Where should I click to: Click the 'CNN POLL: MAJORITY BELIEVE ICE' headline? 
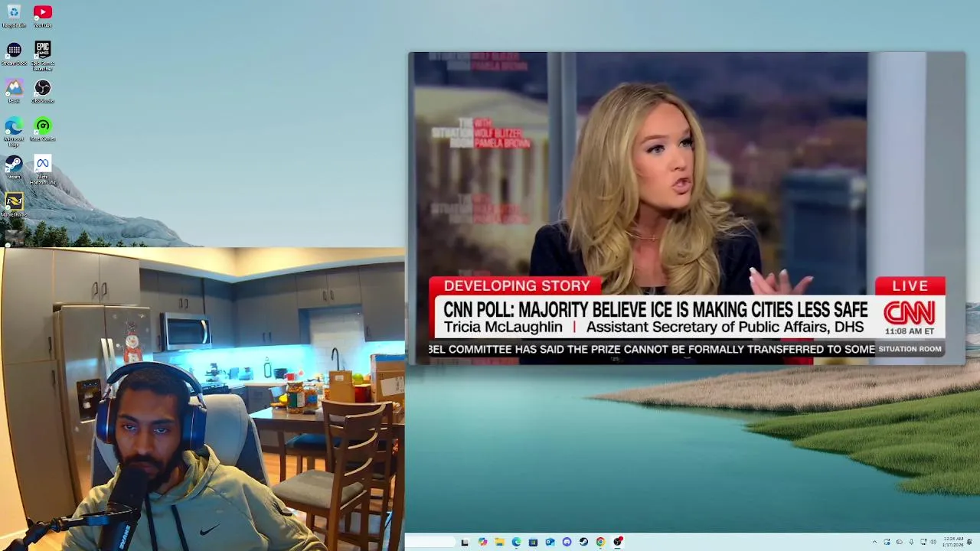tap(655, 310)
